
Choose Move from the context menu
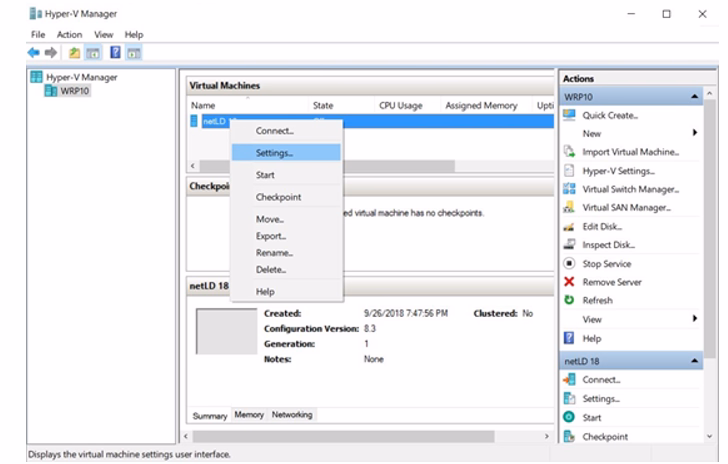(286, 219)
